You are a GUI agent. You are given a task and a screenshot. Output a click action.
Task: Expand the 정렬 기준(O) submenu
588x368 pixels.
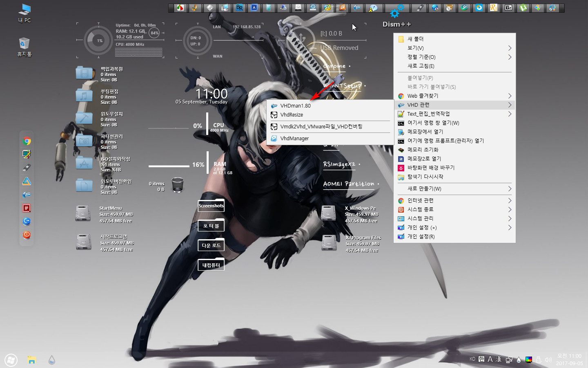pos(454,57)
